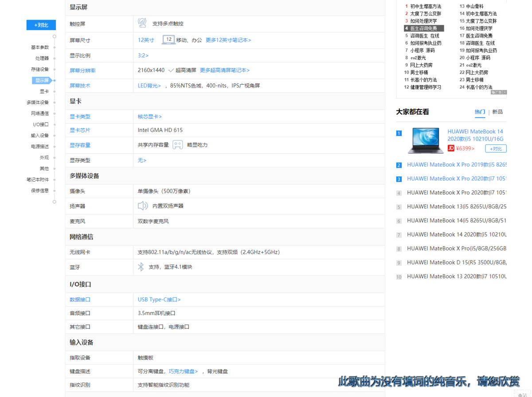Jump to 其他 in sidebar navigation
This screenshot has height=397, width=532.
44,169
